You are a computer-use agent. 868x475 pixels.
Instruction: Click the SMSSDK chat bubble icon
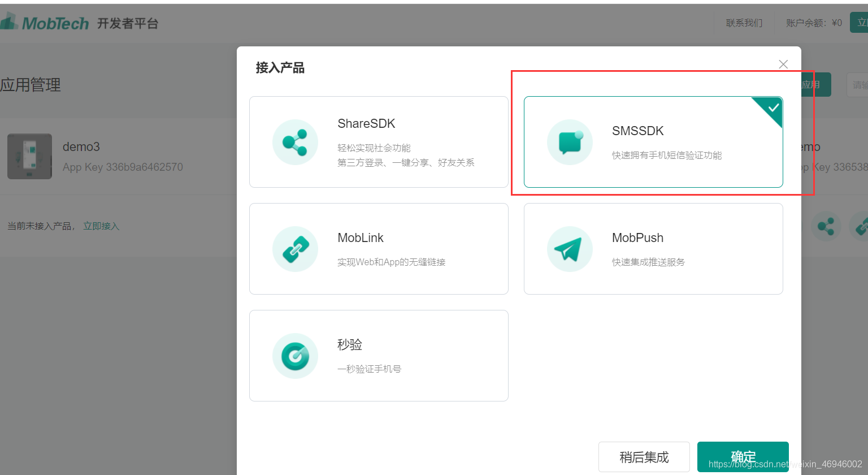[x=570, y=142]
